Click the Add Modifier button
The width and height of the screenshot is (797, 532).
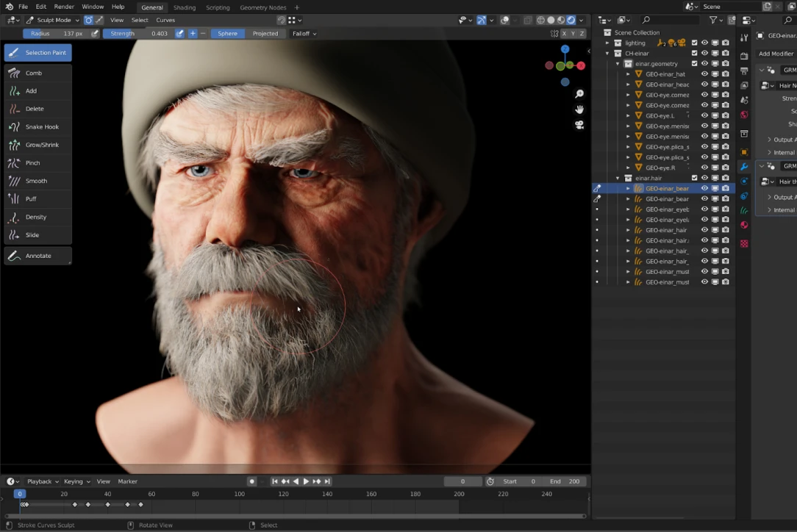click(x=776, y=54)
